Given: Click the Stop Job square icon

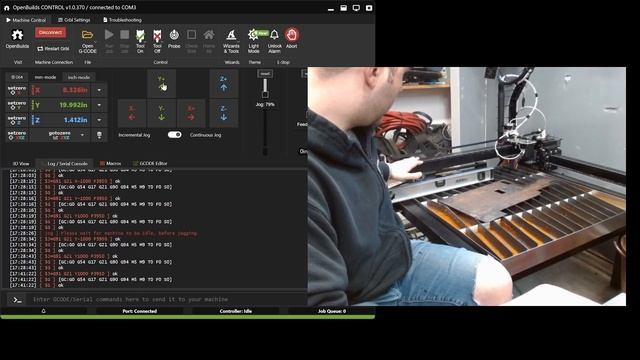Looking at the screenshot, I should point(124,35).
